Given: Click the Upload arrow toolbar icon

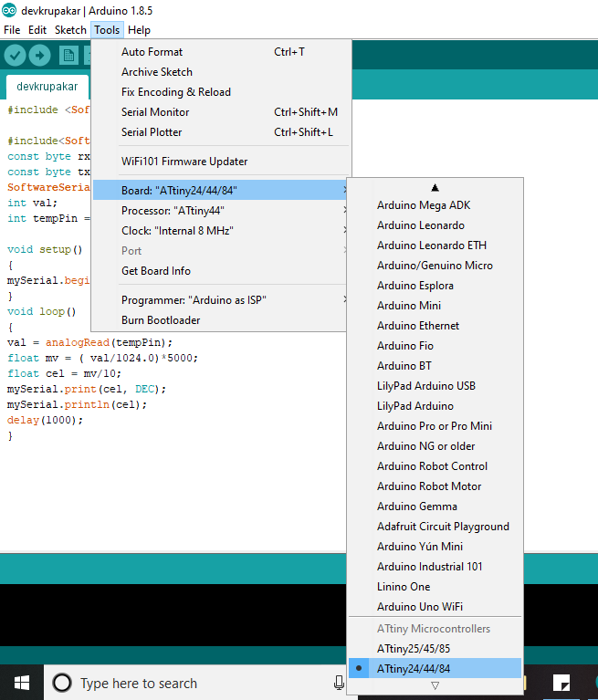Looking at the screenshot, I should coord(40,56).
